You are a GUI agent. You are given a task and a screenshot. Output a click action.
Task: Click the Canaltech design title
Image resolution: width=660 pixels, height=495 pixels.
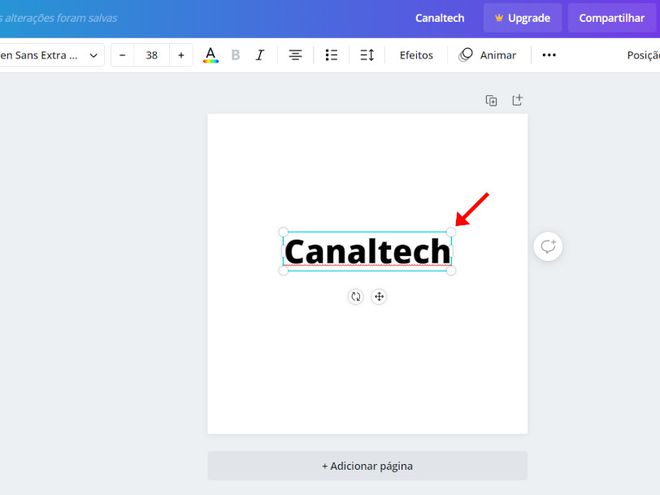point(440,18)
